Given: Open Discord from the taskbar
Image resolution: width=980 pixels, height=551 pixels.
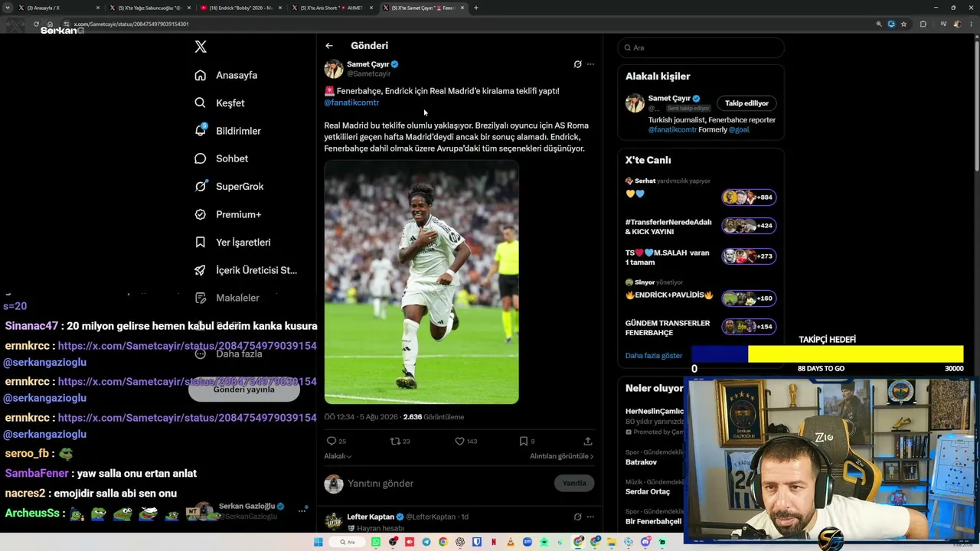Looking at the screenshot, I should click(x=645, y=542).
